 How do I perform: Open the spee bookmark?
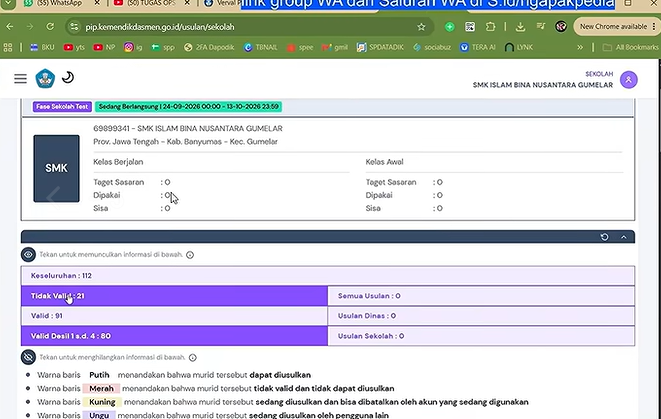(x=300, y=47)
